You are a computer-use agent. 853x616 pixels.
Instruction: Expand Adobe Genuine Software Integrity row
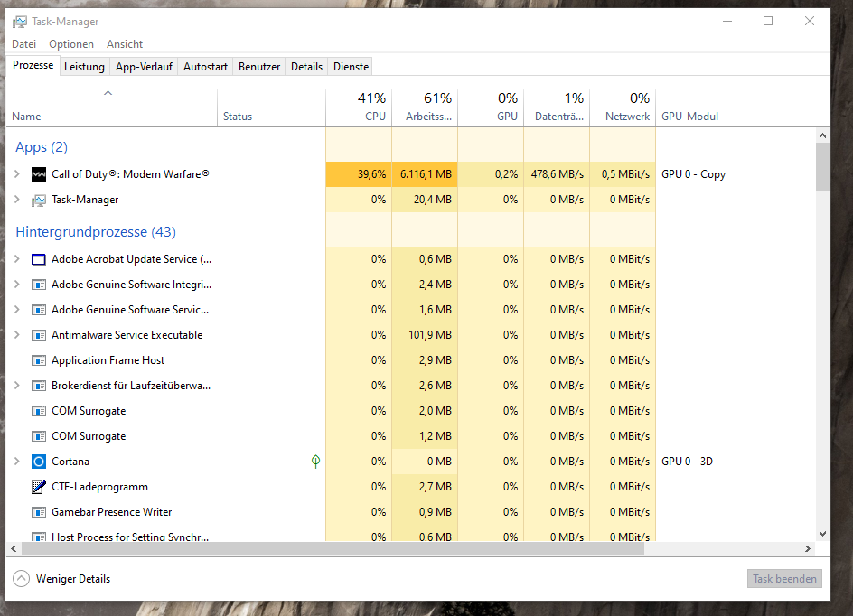[x=17, y=285]
